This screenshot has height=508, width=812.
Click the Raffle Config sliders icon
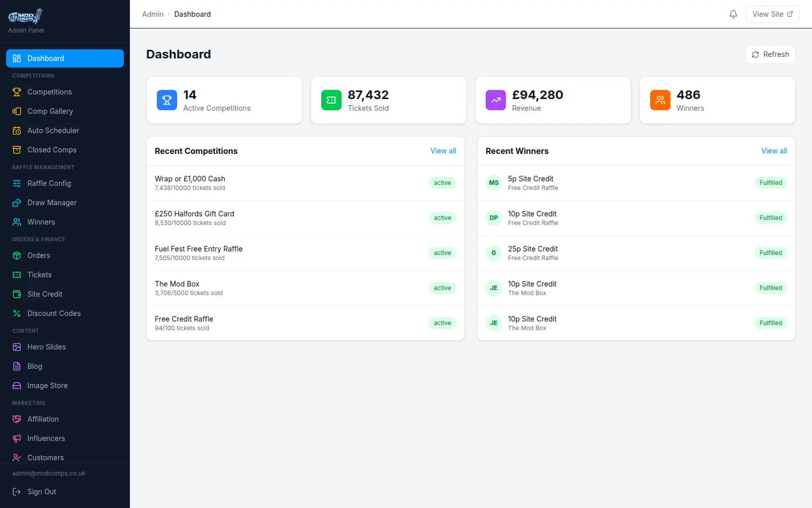point(17,183)
